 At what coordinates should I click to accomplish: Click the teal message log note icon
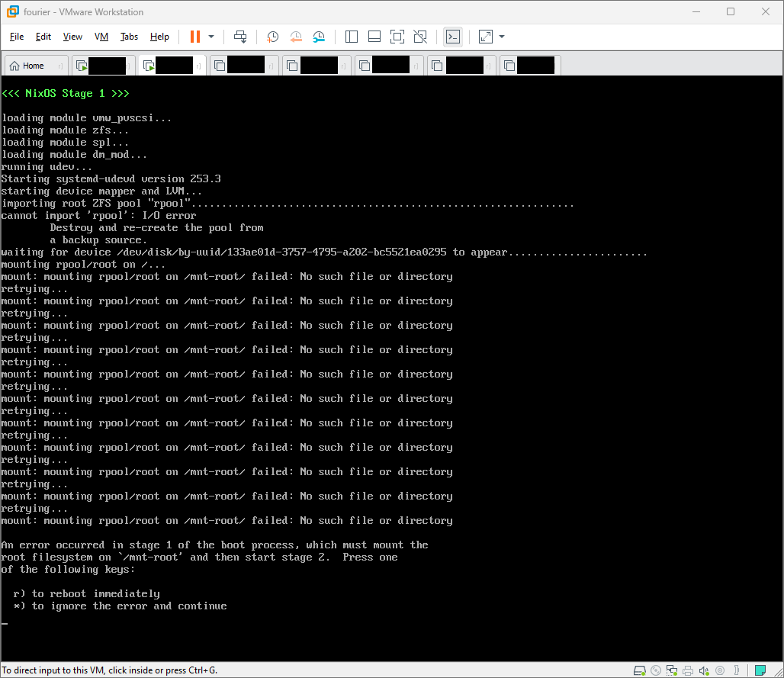[760, 670]
